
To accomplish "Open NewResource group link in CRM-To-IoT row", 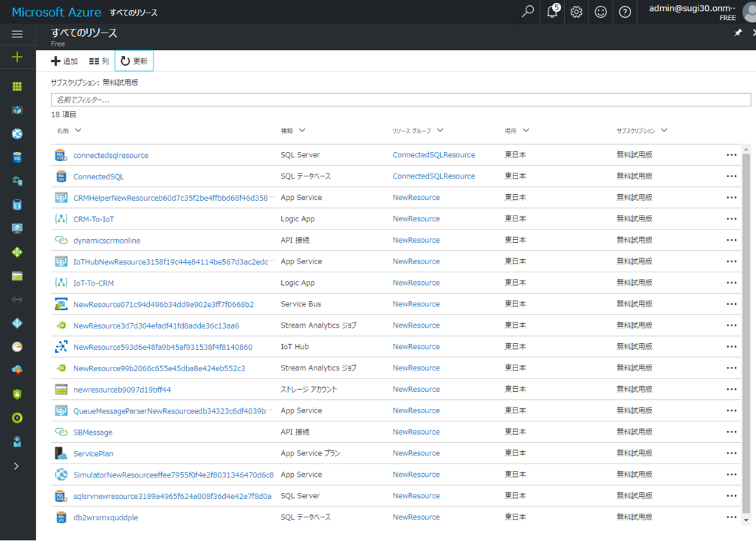I will (x=416, y=219).
